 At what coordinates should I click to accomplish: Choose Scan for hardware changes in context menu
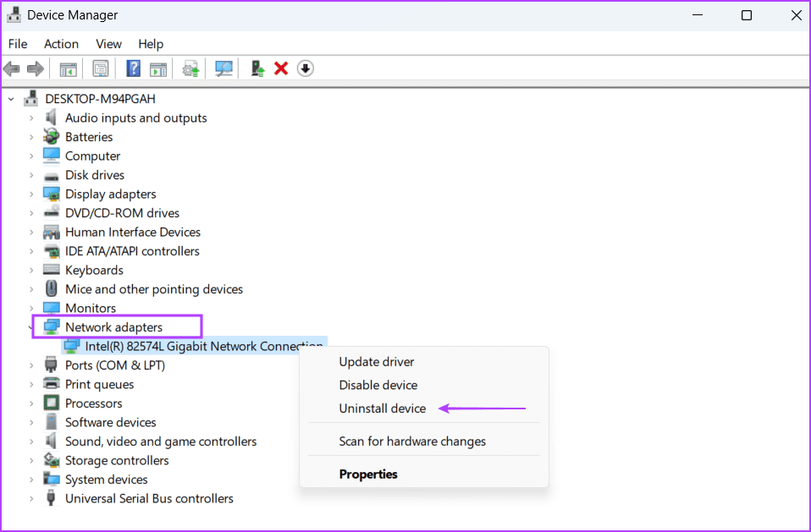412,442
